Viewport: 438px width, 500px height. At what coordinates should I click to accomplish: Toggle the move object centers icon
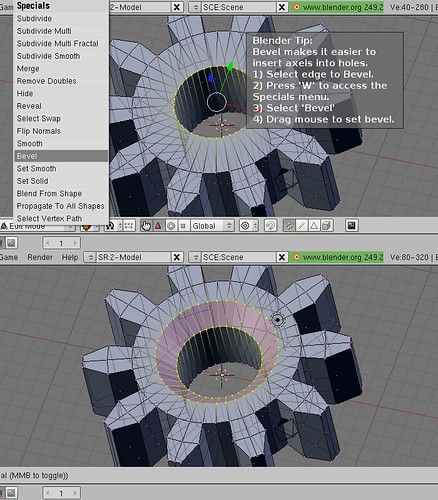(x=129, y=226)
